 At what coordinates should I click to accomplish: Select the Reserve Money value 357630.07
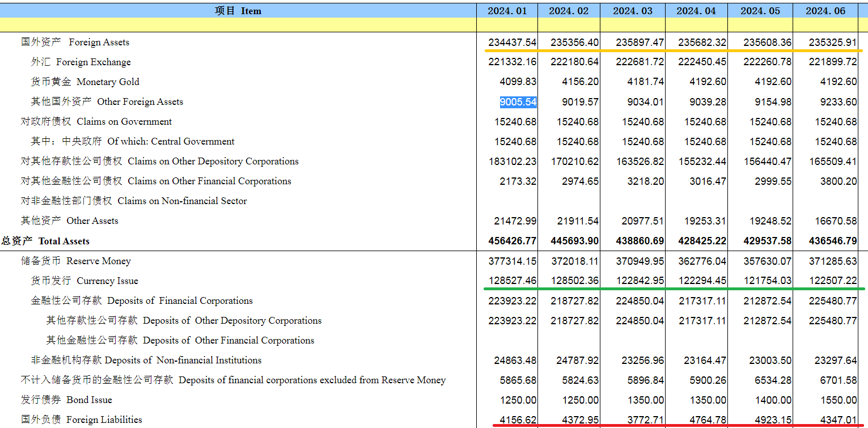[768, 261]
